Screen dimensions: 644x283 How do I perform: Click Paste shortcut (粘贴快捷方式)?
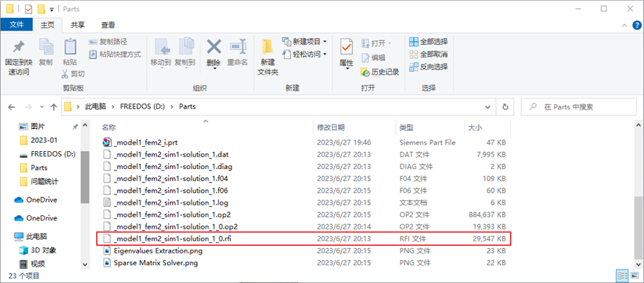point(115,54)
